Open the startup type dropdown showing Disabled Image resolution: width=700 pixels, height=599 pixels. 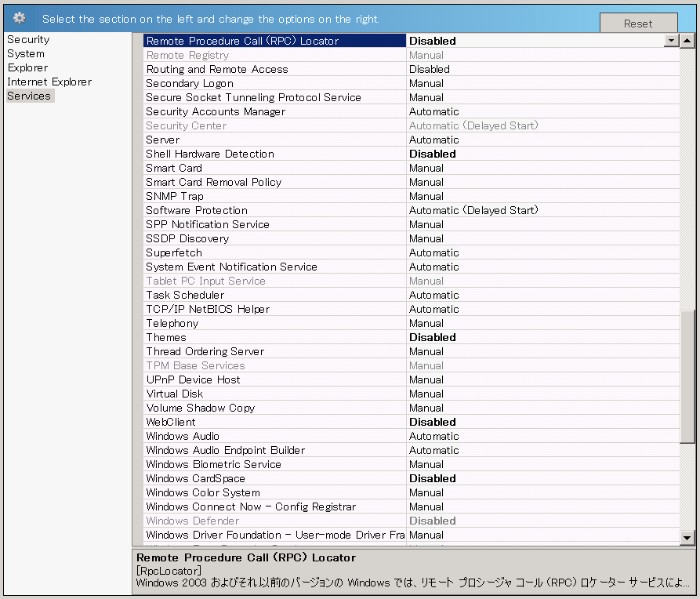(x=673, y=40)
